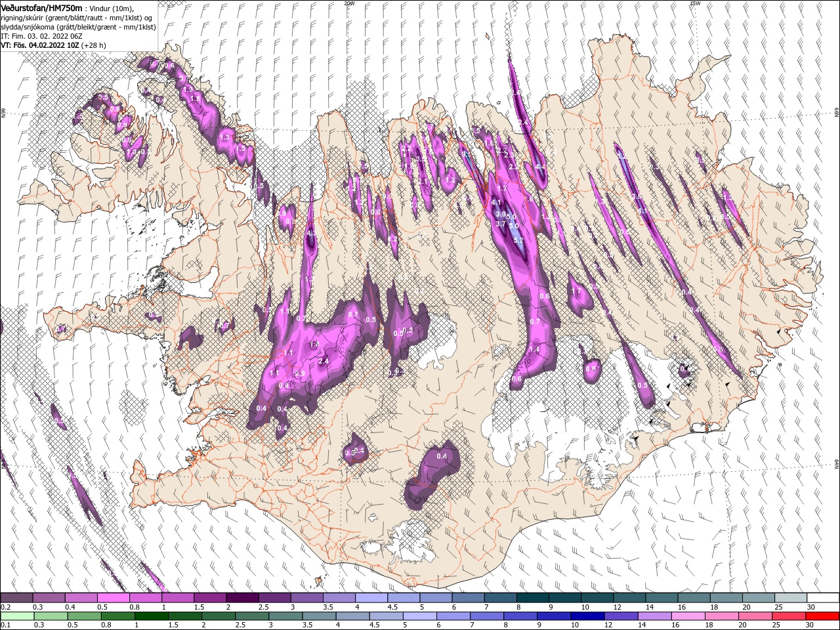Click the Veðurstofan/HM750m title text

click(41, 7)
